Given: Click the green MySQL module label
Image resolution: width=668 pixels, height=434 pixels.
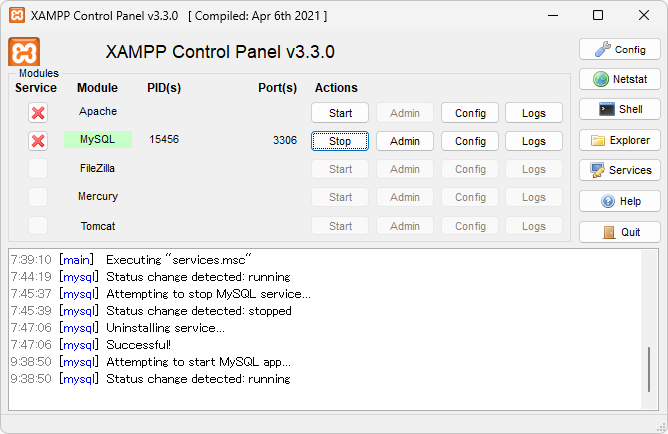Looking at the screenshot, I should [x=98, y=140].
